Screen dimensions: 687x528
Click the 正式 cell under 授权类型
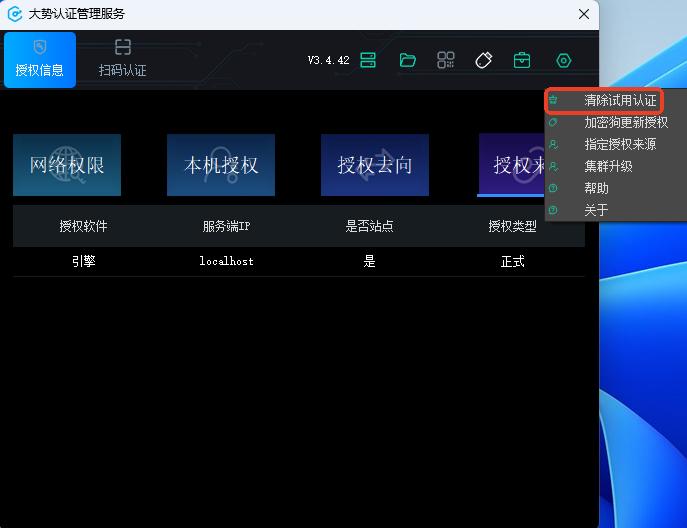[x=512, y=261]
